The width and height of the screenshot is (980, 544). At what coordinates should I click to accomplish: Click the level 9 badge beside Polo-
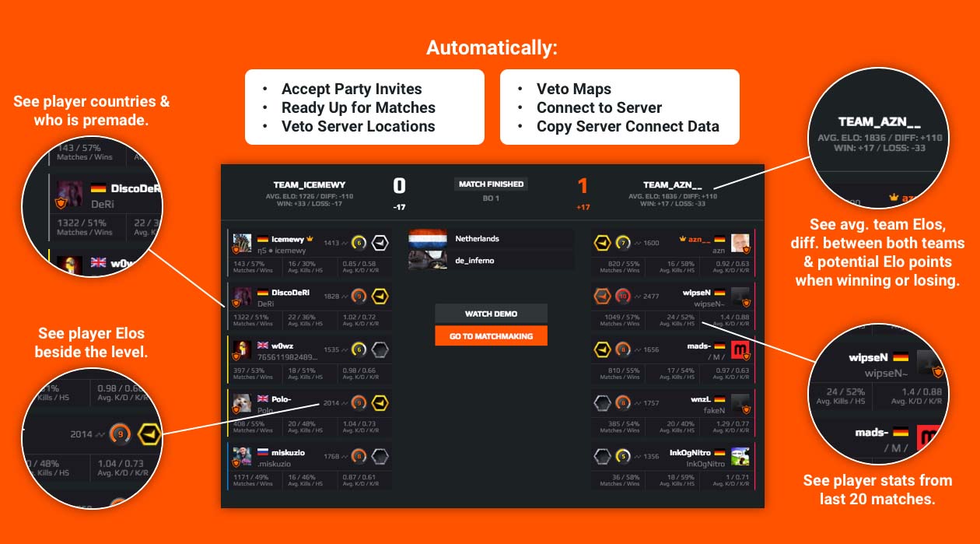359,402
